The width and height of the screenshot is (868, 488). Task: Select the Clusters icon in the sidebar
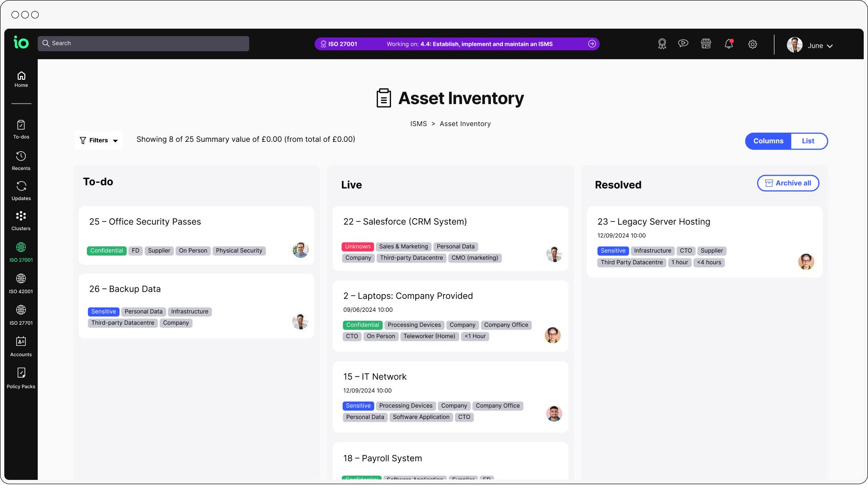(x=21, y=220)
